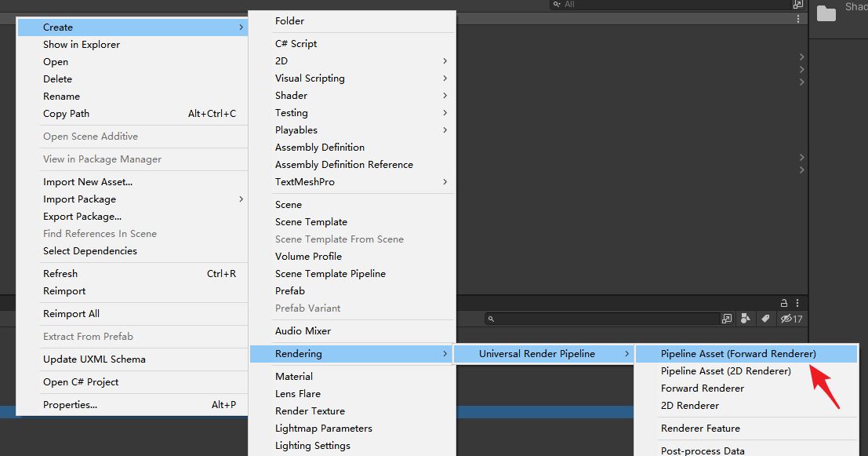Click Copy Path menu item

[x=133, y=114]
